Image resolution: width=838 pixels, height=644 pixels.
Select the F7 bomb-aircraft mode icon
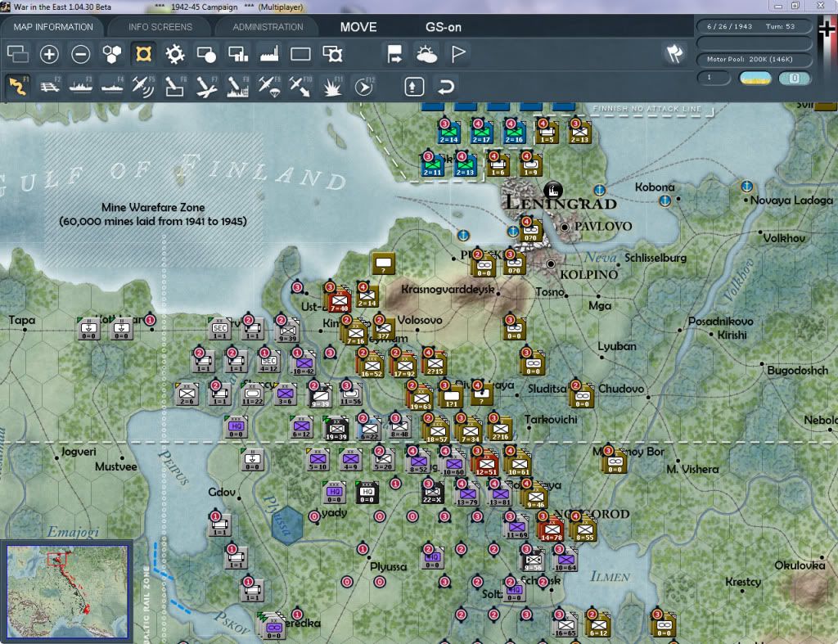pos(206,86)
